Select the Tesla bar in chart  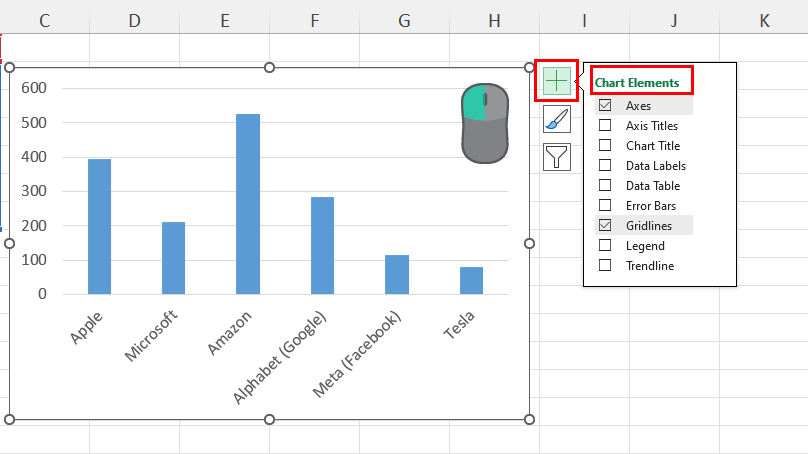(472, 280)
